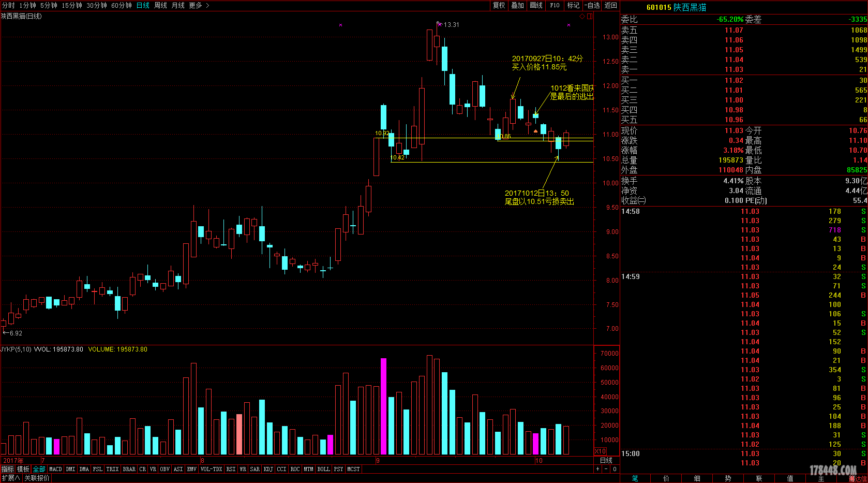The width and height of the screenshot is (868, 483).
Task: Select the MTM indicator
Action: pos(308,469)
